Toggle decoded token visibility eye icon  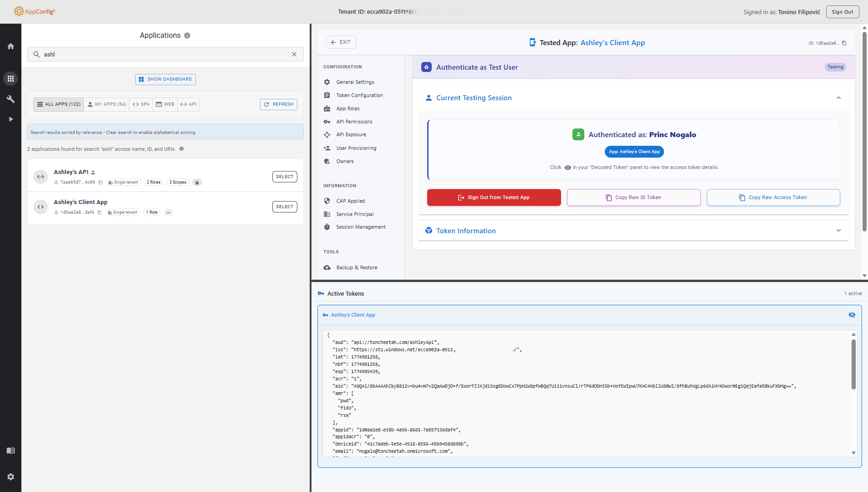point(852,315)
